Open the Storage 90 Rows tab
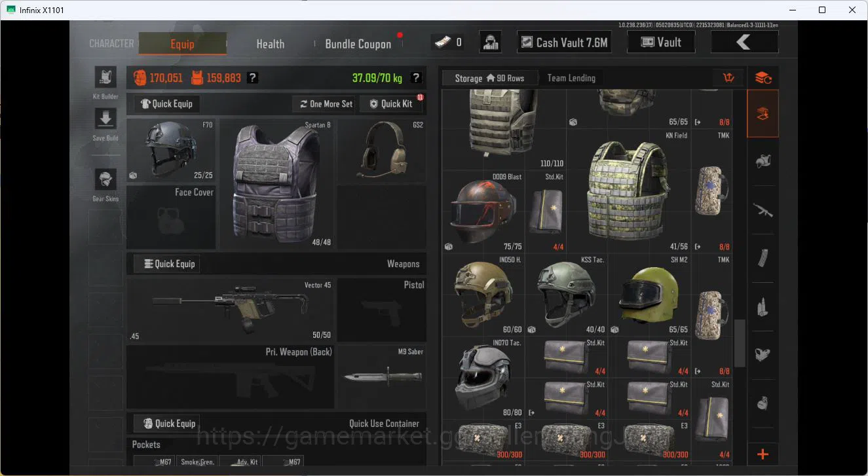Viewport: 868px width, 476px height. pos(490,78)
